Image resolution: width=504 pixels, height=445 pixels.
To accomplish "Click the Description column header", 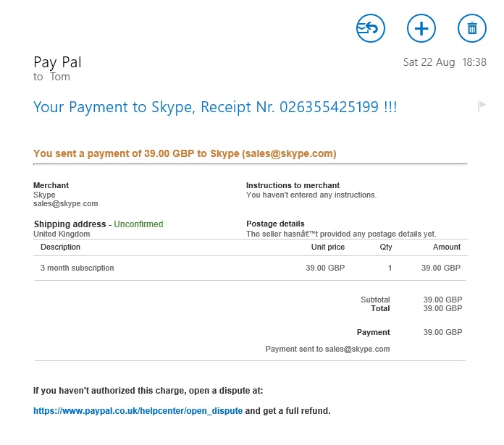I will tap(60, 247).
